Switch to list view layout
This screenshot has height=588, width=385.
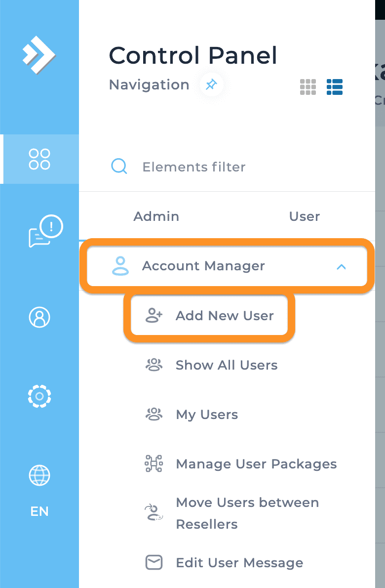[334, 87]
